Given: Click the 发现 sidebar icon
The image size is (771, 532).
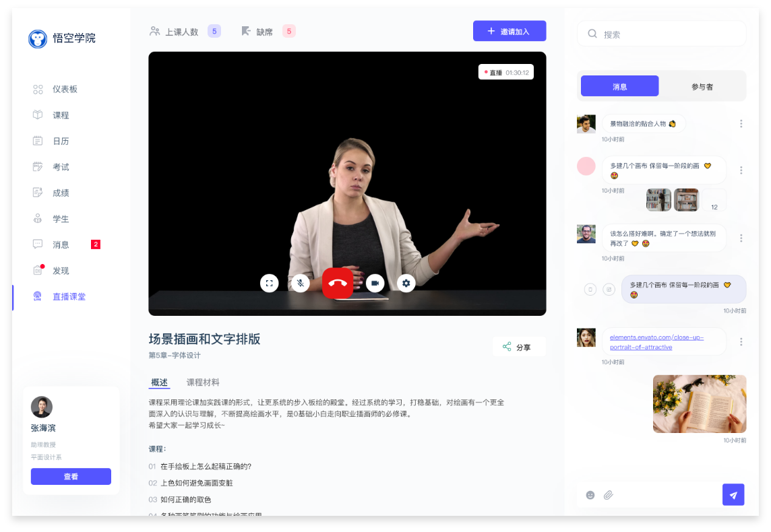Looking at the screenshot, I should (x=38, y=270).
